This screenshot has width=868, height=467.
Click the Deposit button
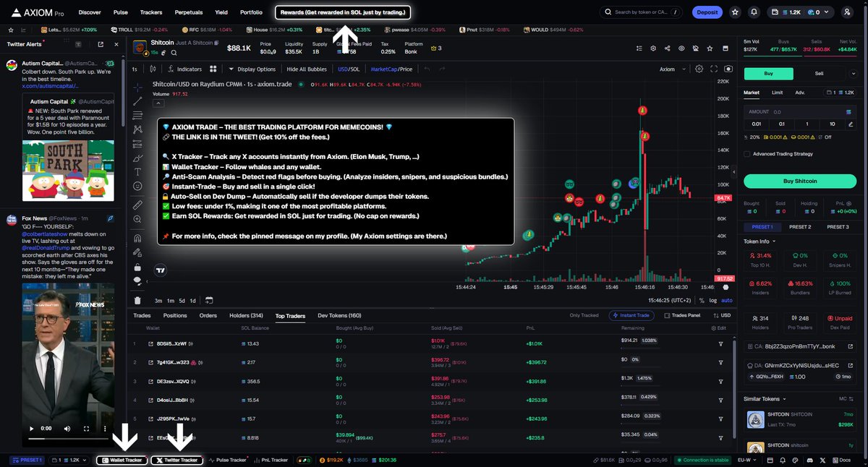point(707,12)
